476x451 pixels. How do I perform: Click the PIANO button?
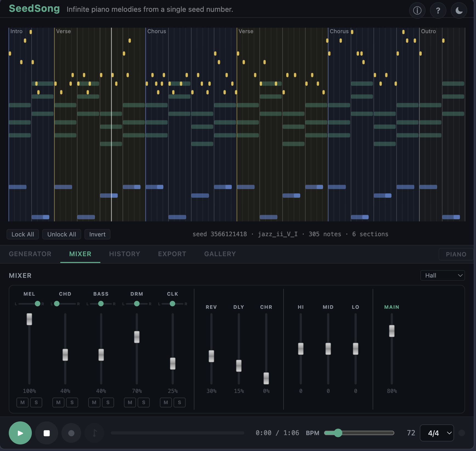coord(456,254)
